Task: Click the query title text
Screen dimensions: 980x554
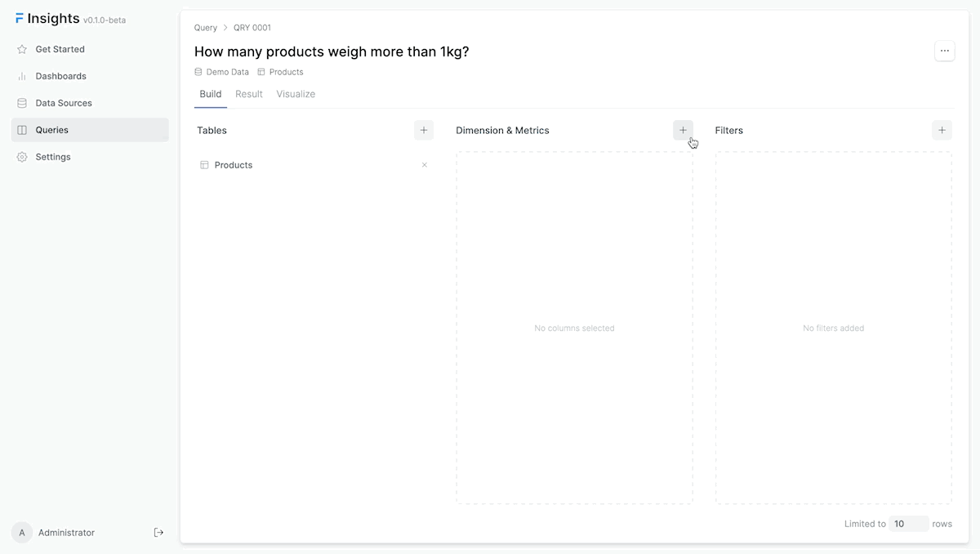Action: click(x=332, y=51)
